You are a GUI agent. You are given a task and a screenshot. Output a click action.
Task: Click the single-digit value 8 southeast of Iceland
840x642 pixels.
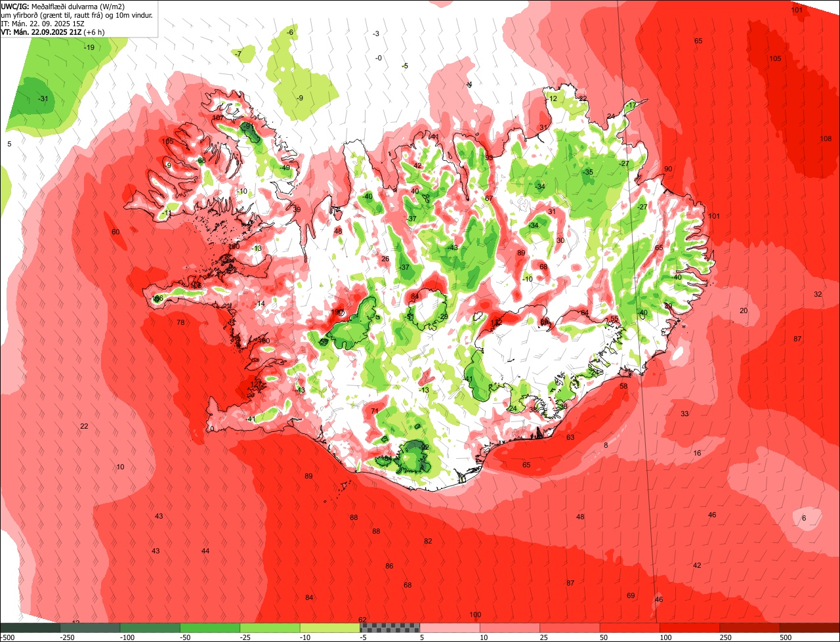[x=606, y=445]
